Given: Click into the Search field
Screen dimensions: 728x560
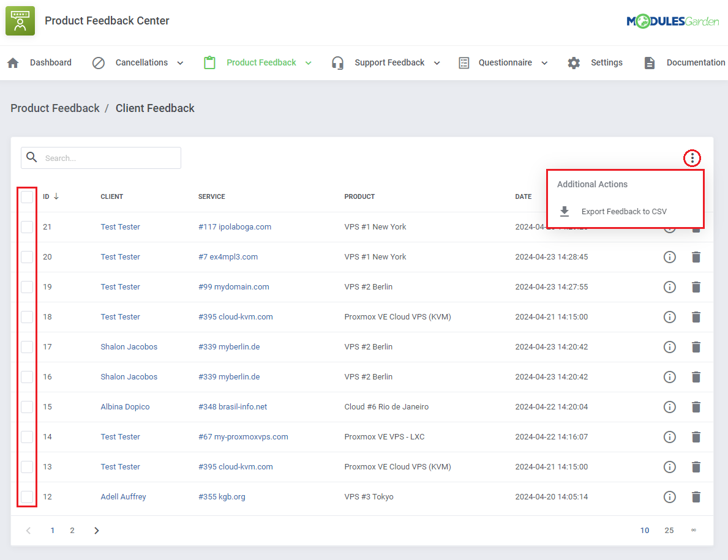Looking at the screenshot, I should [x=101, y=158].
